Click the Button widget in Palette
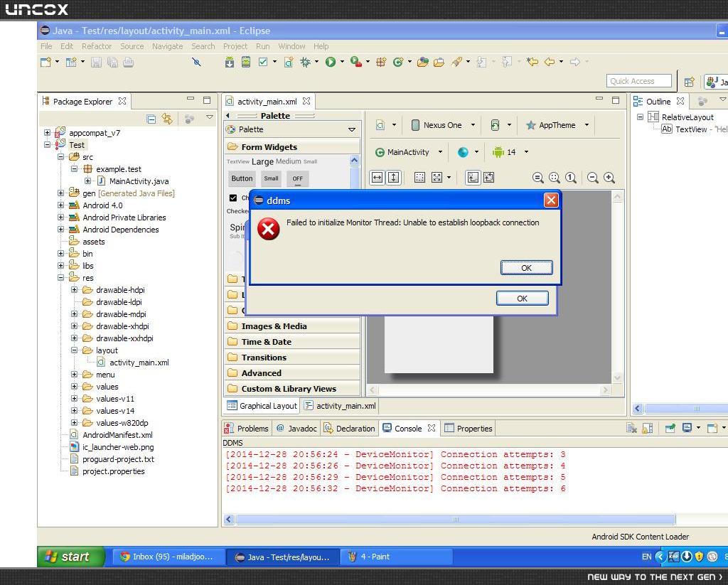The width and height of the screenshot is (728, 585). click(242, 178)
